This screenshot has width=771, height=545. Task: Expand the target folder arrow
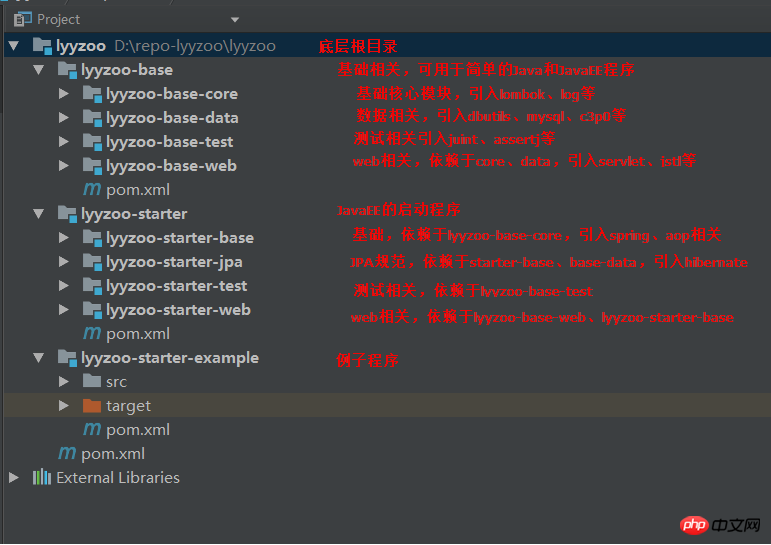point(64,406)
